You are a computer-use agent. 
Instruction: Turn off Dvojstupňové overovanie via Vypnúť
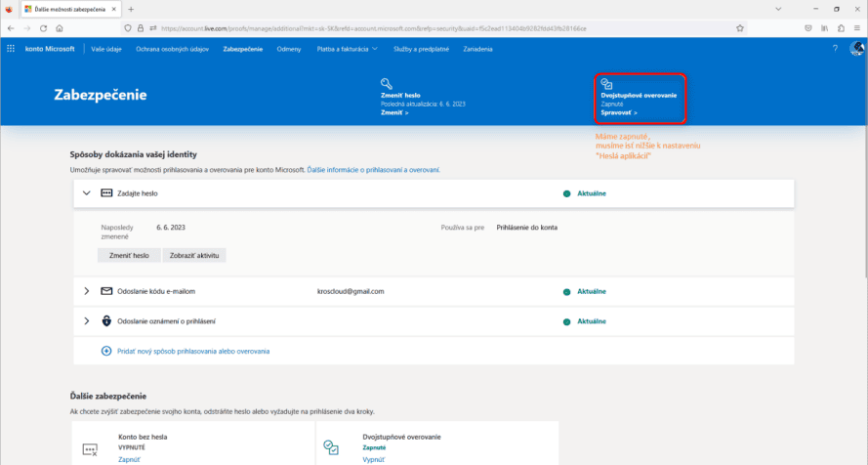coord(373,458)
